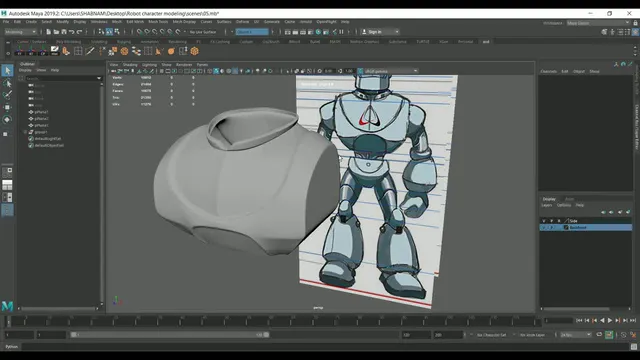Click the Undo arrow icon
640x360 pixels.
tap(71, 32)
